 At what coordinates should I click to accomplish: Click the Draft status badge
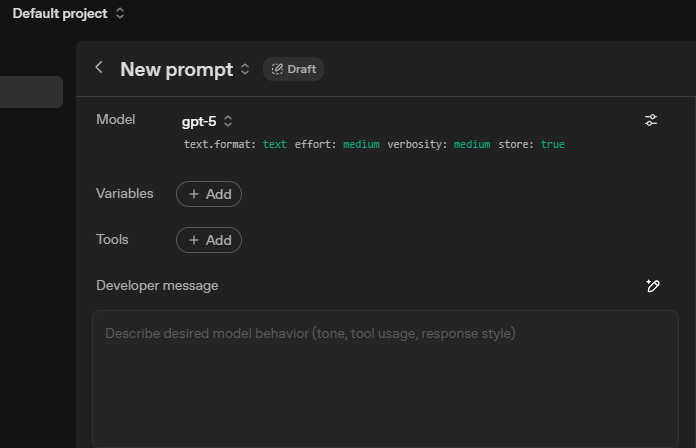click(293, 69)
